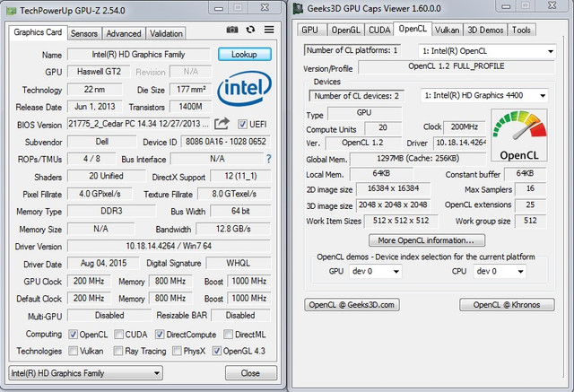Open the Vulkan tab in Caps Viewer
This screenshot has height=392, width=574.
tap(448, 30)
